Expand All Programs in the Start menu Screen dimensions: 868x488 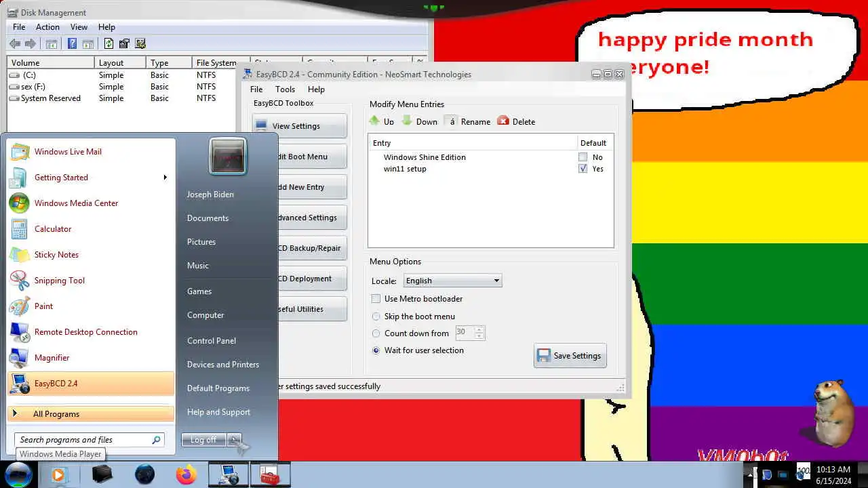pos(91,414)
